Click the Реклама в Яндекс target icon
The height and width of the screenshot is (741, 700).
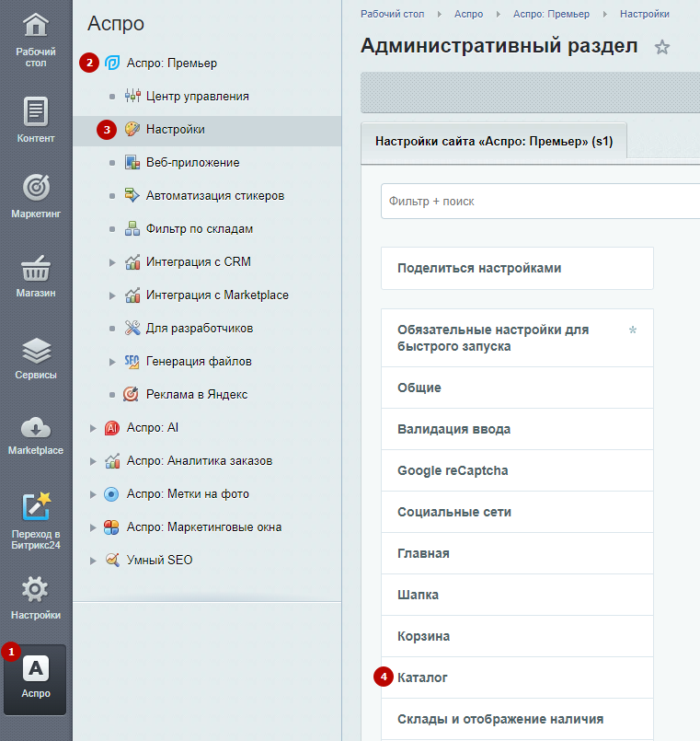(131, 394)
